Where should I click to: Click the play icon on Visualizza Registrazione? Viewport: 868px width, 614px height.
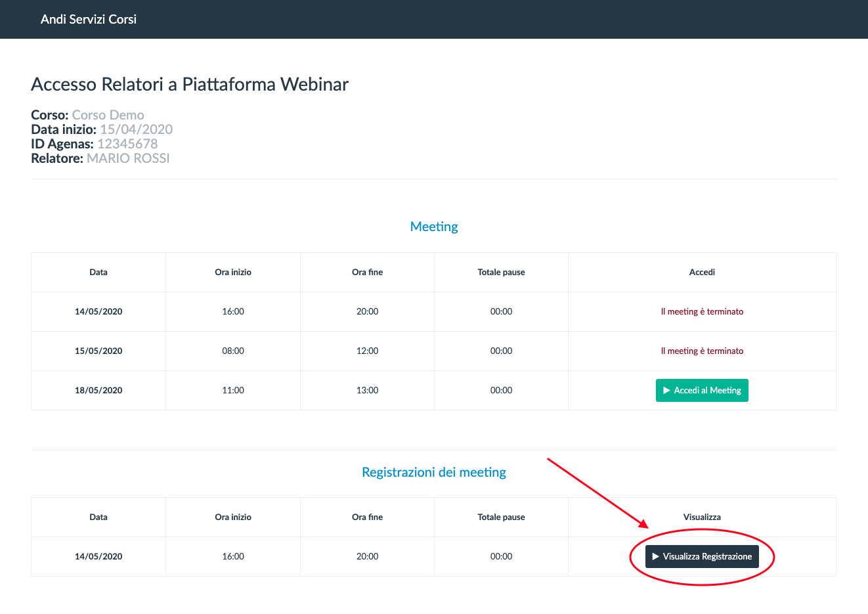pos(655,557)
